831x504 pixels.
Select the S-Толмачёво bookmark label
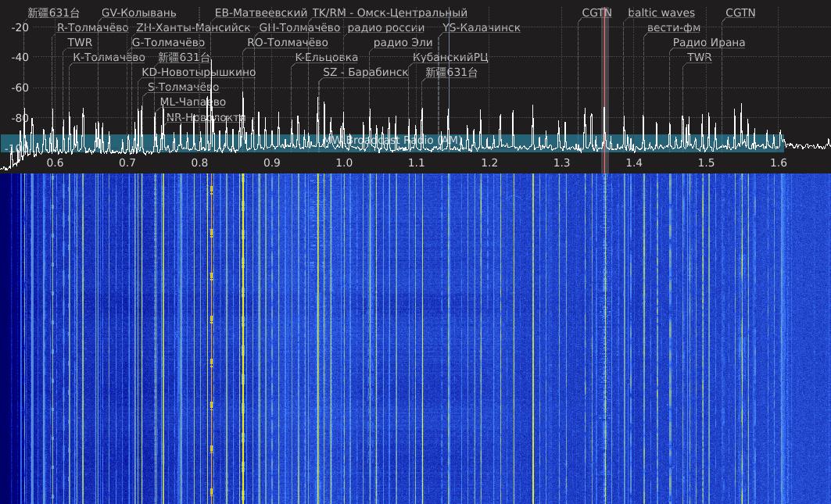pos(183,87)
